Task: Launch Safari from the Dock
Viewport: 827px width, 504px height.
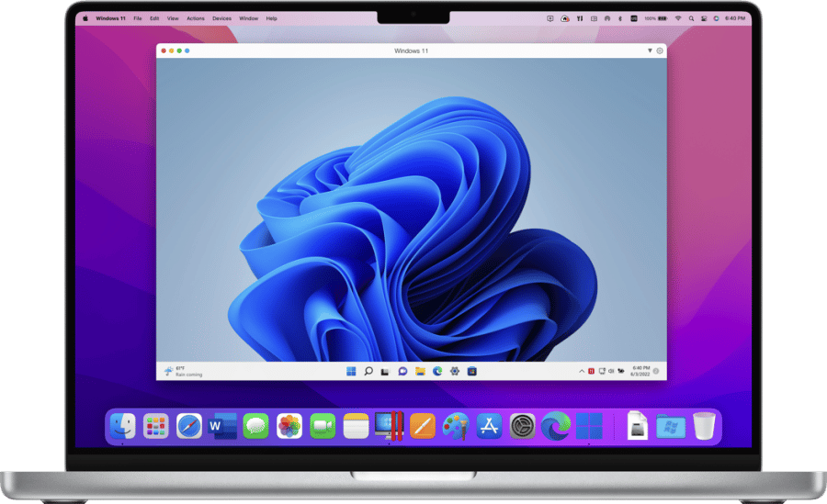Action: coord(189,426)
